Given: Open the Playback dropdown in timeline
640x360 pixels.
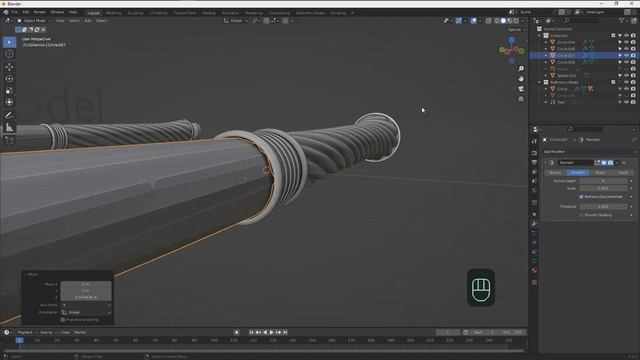Looking at the screenshot, I should click(27, 332).
